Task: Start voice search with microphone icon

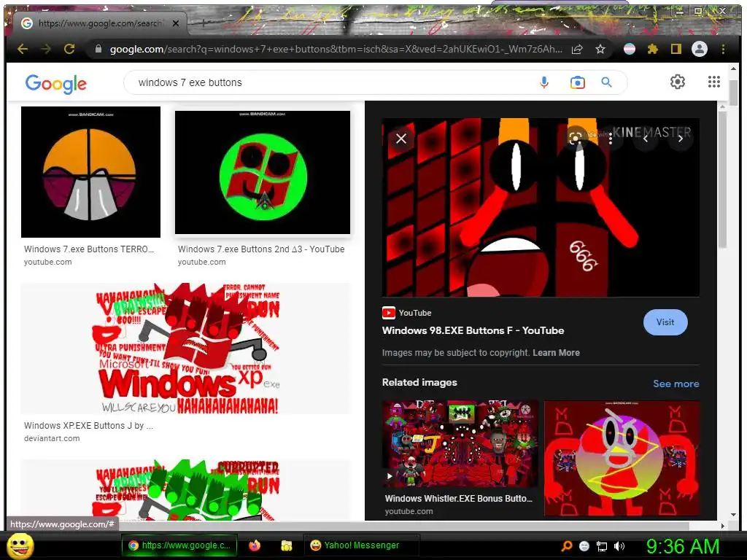Action: tap(544, 82)
